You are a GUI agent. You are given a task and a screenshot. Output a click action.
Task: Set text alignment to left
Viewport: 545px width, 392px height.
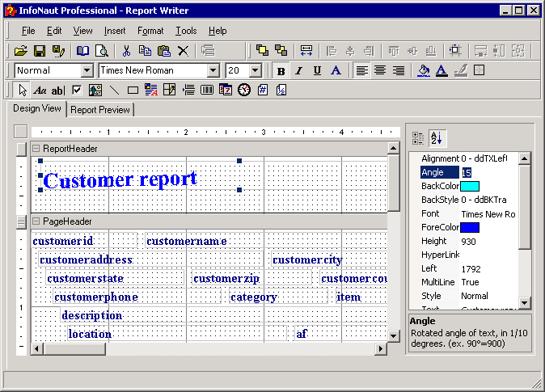coord(361,71)
